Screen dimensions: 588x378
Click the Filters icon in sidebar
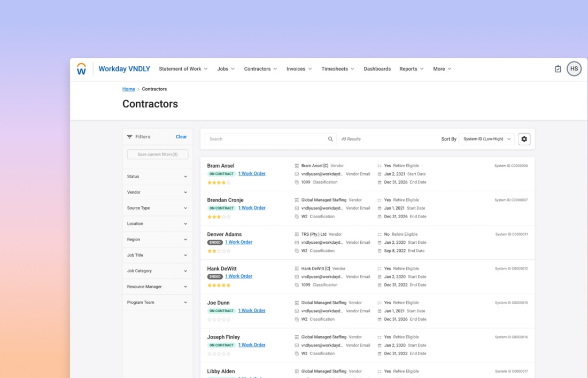tap(129, 137)
